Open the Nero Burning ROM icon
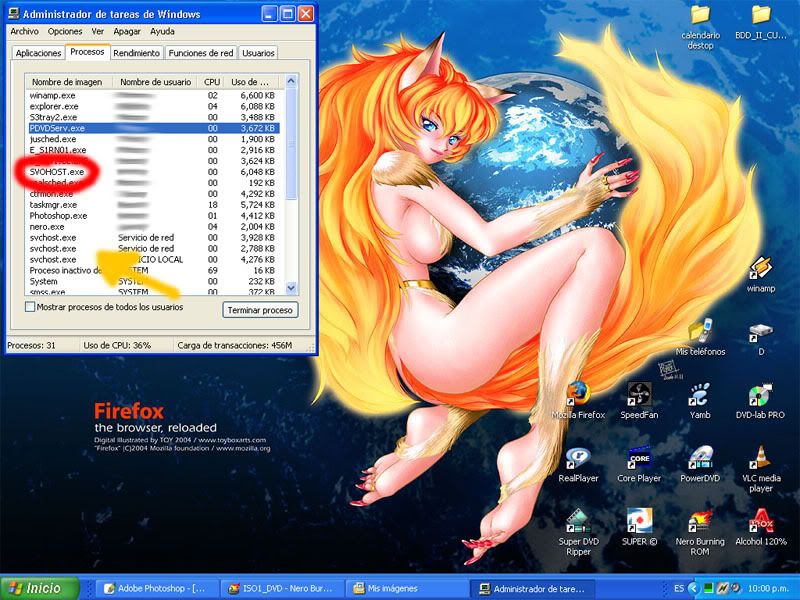Viewport: 800px width, 600px height. click(x=699, y=532)
